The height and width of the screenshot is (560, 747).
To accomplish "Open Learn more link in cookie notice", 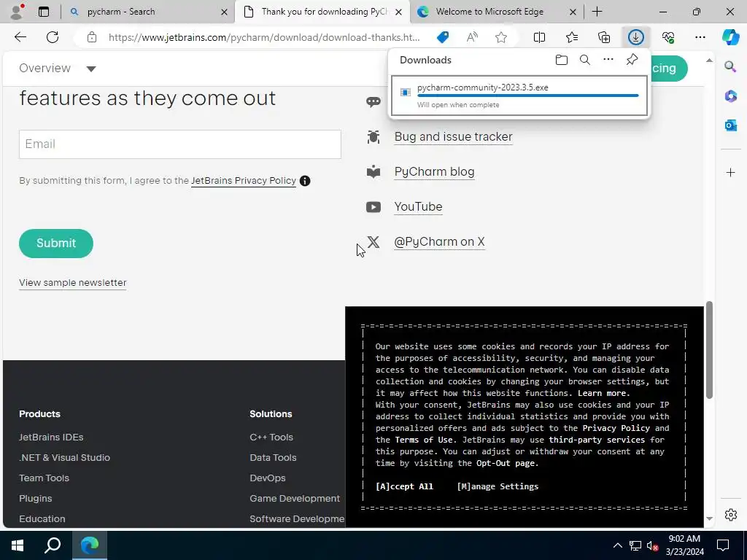I will (x=603, y=393).
